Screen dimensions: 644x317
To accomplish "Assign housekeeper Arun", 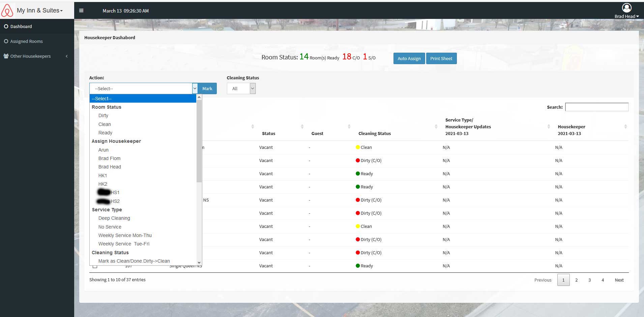I will click(x=103, y=150).
